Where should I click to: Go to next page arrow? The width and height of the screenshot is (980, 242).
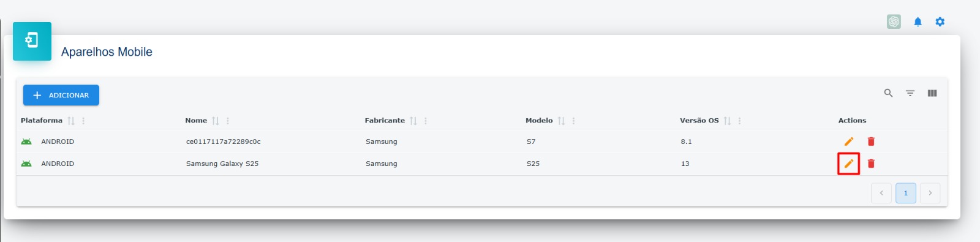coord(930,193)
